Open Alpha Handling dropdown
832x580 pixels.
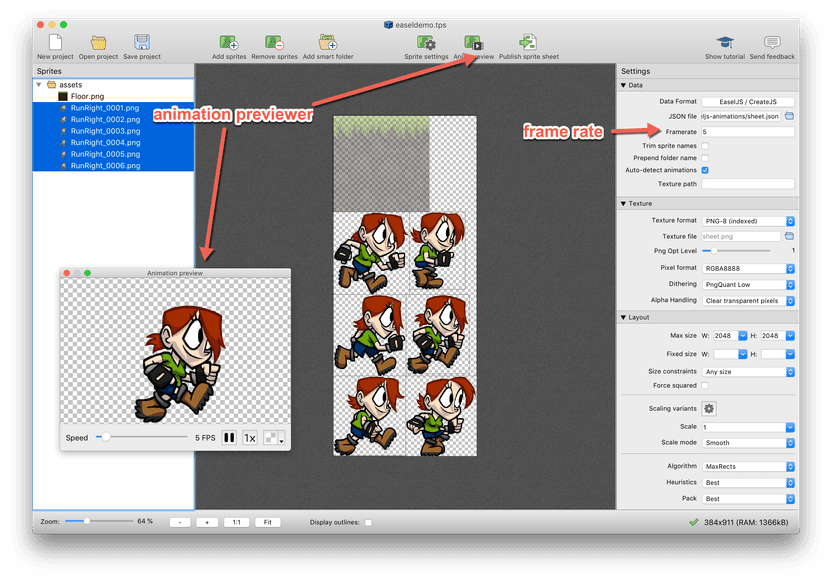[x=748, y=301]
